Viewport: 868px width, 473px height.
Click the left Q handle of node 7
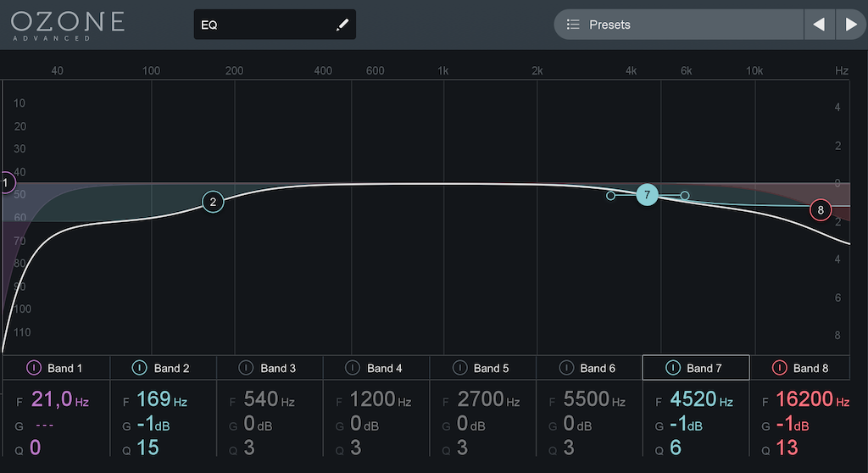click(x=610, y=196)
